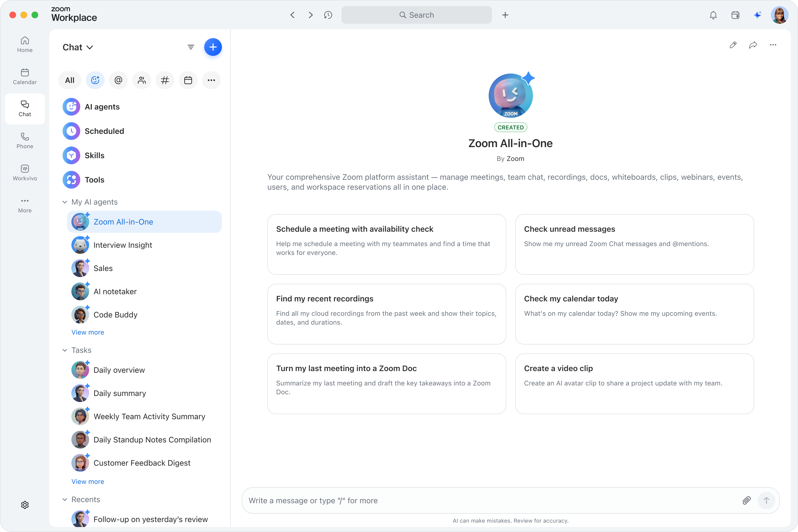Edit the agent with pencil icon

pos(733,45)
